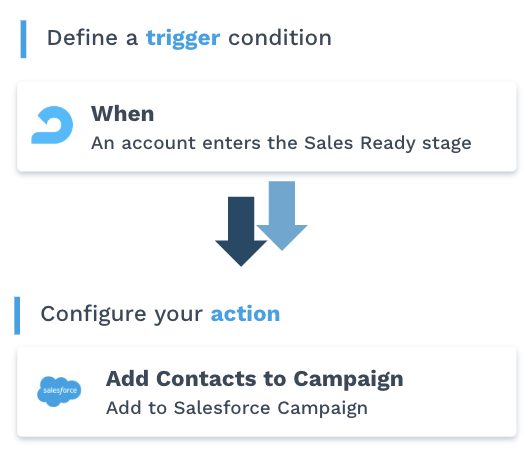Click the word 'Configure' in heading
The image size is (532, 452).
click(x=93, y=314)
